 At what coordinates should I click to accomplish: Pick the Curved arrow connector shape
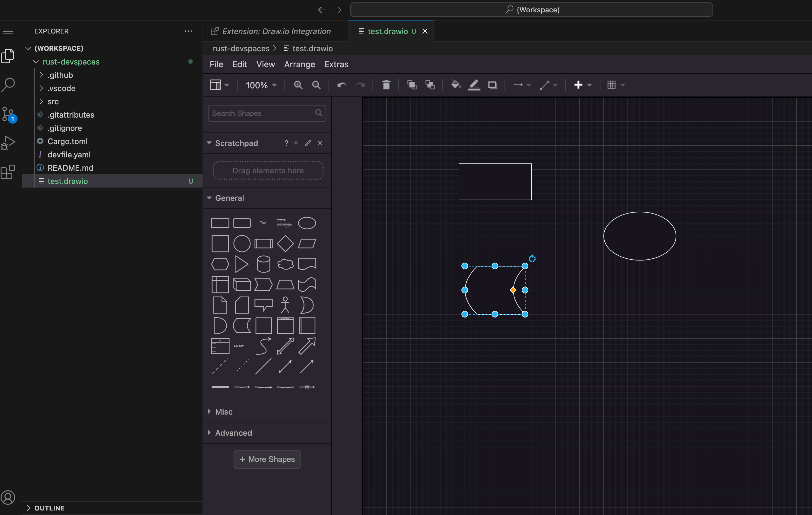click(263, 346)
